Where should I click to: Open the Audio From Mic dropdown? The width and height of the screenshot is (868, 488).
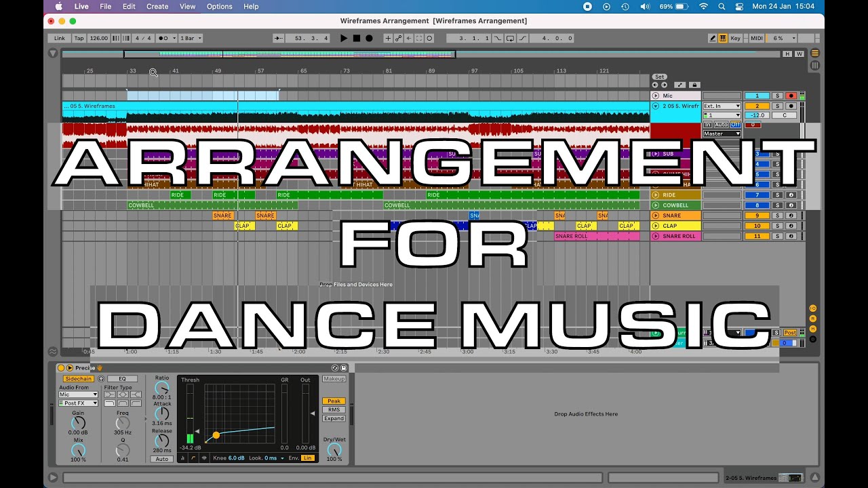pyautogui.click(x=78, y=394)
